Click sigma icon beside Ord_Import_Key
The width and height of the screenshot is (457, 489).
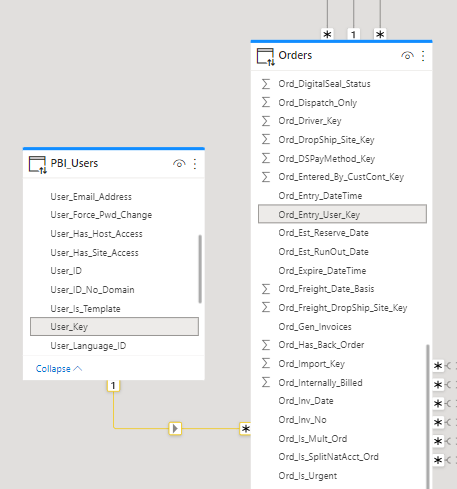pyautogui.click(x=266, y=363)
